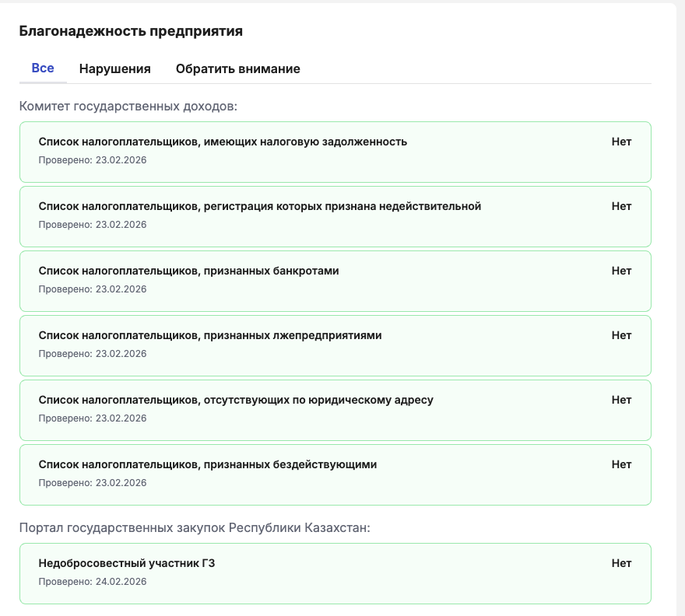Click «Нет» status on «Недобросовестный участник ГЗ»
Screen dimensions: 685x616
pyautogui.click(x=621, y=563)
